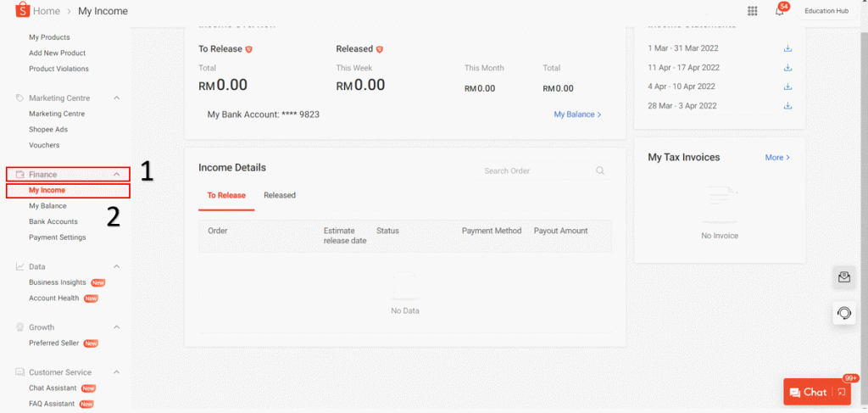Viewport: 868px width, 413px height.
Task: Switch to the Released tab
Action: tap(280, 195)
